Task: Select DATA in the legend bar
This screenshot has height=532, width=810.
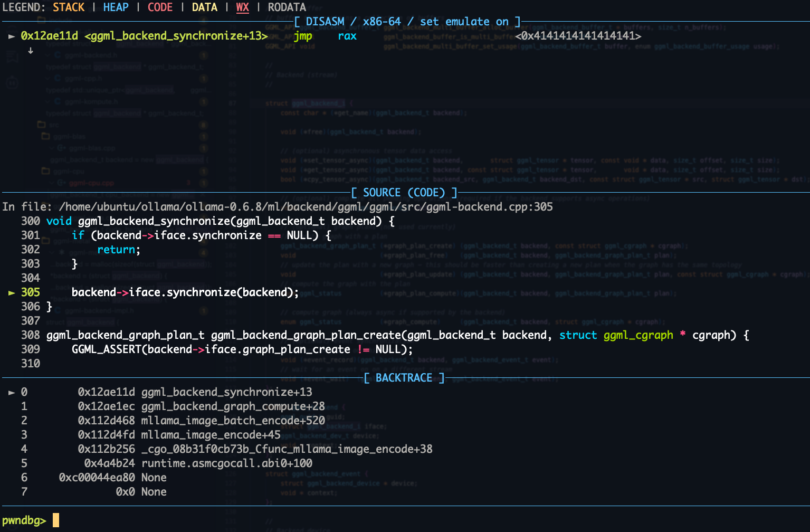Action: (204, 7)
